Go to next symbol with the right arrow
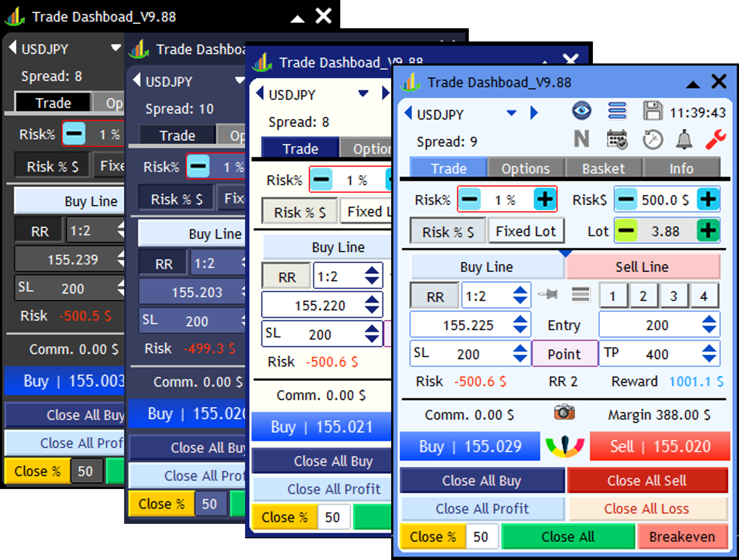739x560 pixels. pyautogui.click(x=534, y=113)
